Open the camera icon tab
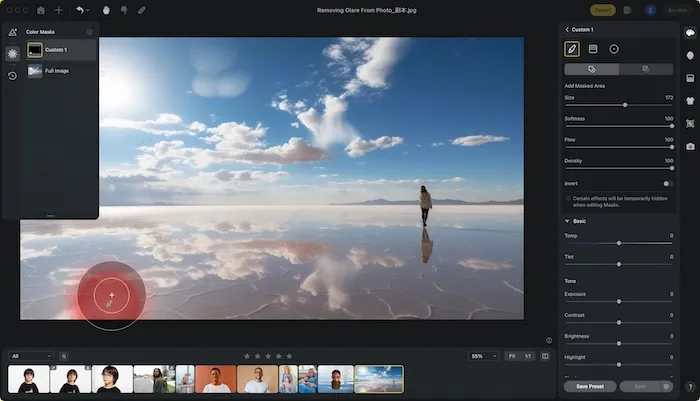Viewport: 700px width, 401px height. (690, 146)
